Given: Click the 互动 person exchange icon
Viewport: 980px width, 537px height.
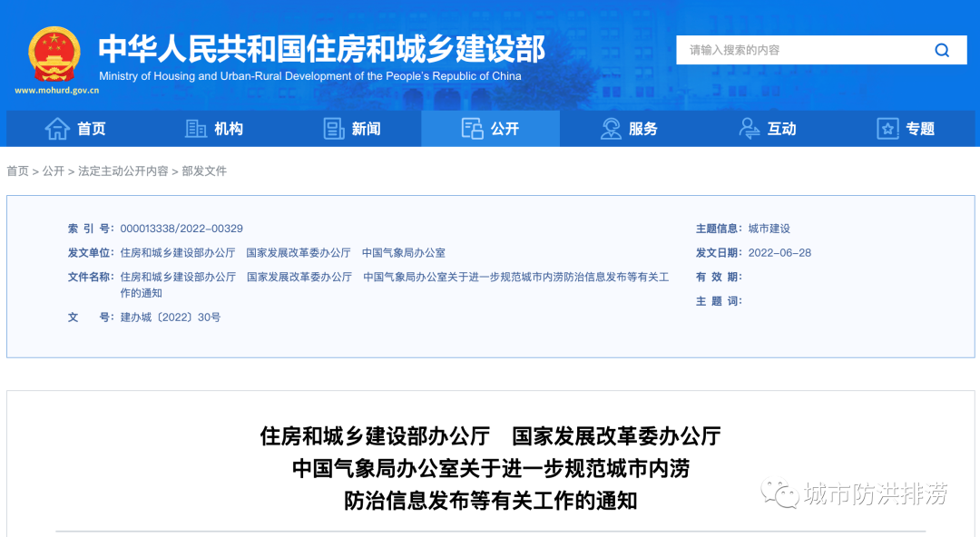Looking at the screenshot, I should [x=749, y=129].
